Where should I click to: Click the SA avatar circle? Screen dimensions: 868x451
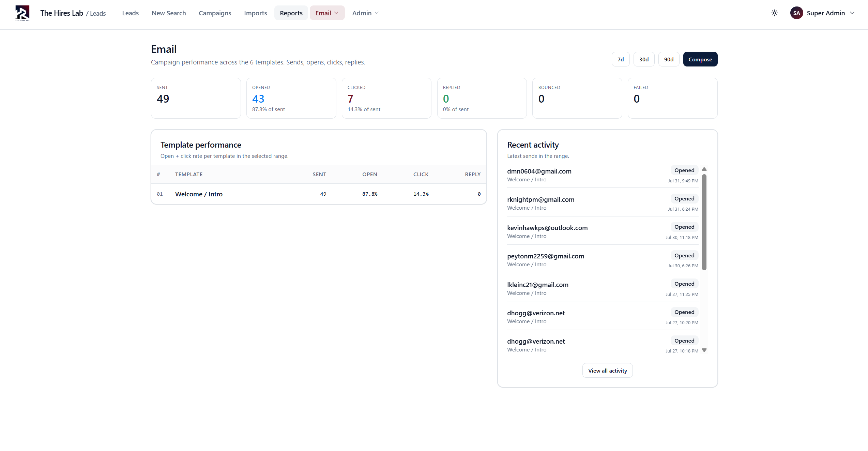(x=796, y=13)
